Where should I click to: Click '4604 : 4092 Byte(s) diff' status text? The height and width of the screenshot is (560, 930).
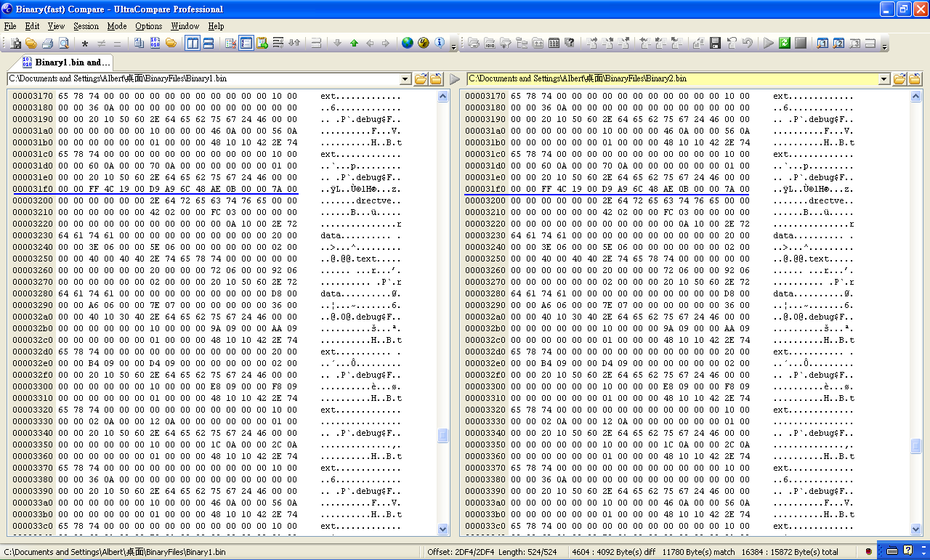pyautogui.click(x=614, y=552)
